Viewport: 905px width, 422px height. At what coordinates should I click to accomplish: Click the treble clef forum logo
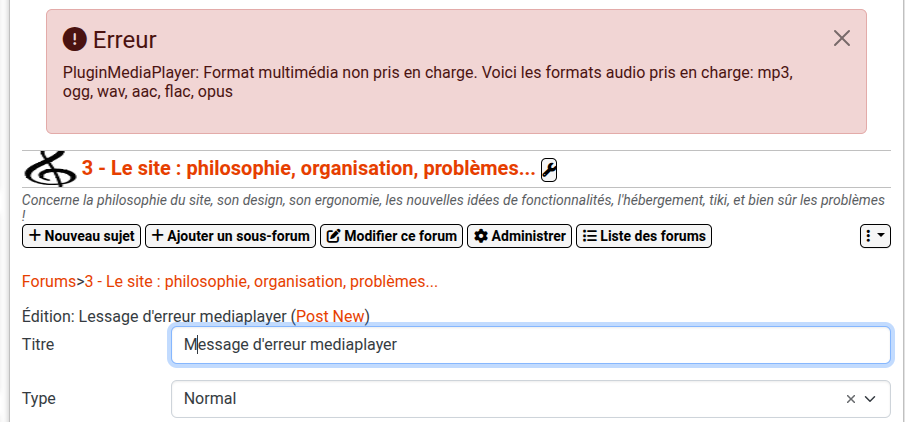49,168
